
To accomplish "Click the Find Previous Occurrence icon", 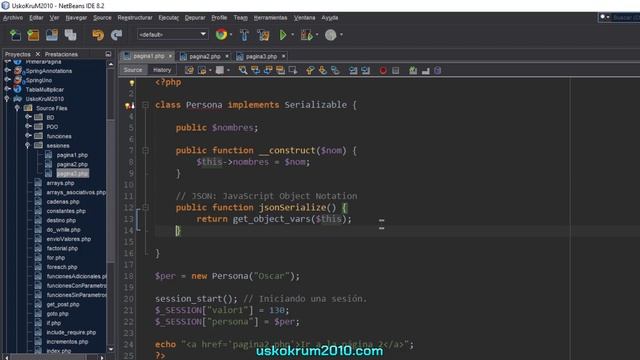I will 256,70.
